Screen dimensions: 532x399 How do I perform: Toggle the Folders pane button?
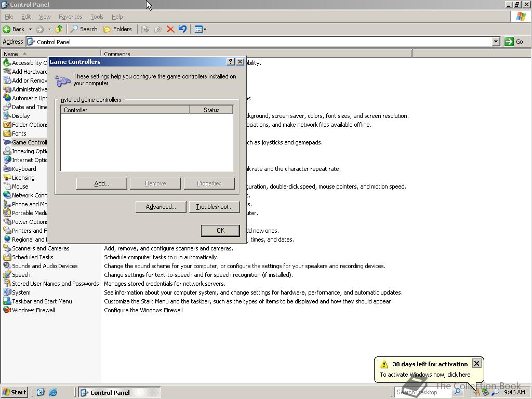(117, 29)
